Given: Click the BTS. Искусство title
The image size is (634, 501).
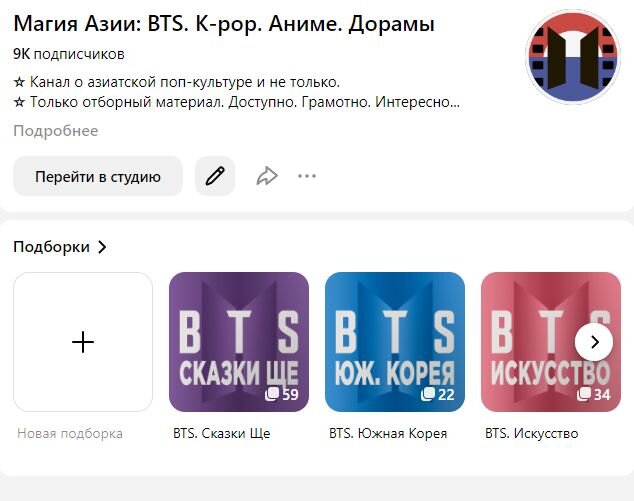Looking at the screenshot, I should (532, 433).
